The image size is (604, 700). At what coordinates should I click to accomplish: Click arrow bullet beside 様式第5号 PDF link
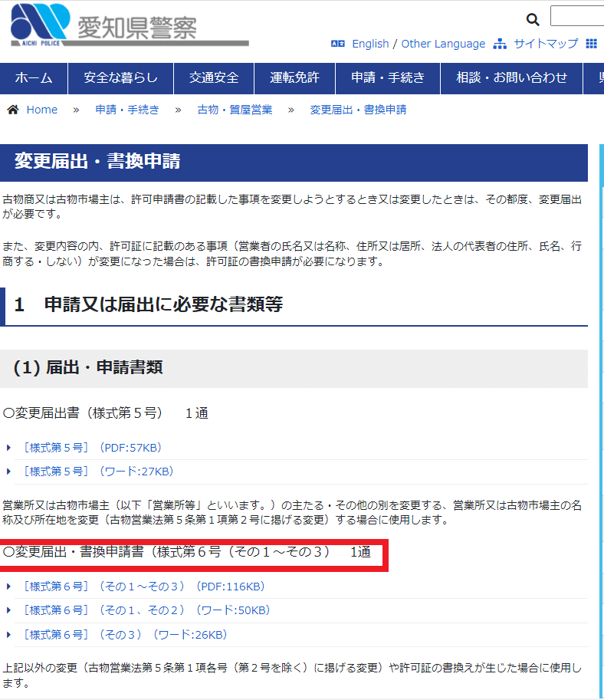pyautogui.click(x=8, y=448)
